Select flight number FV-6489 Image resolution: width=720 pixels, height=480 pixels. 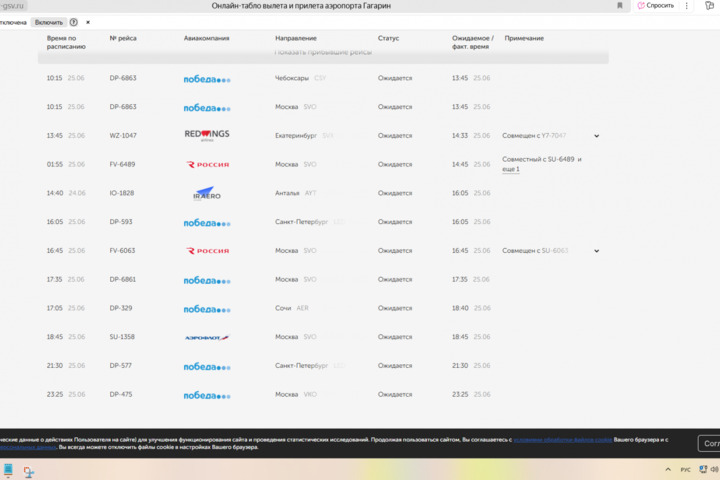[122, 164]
